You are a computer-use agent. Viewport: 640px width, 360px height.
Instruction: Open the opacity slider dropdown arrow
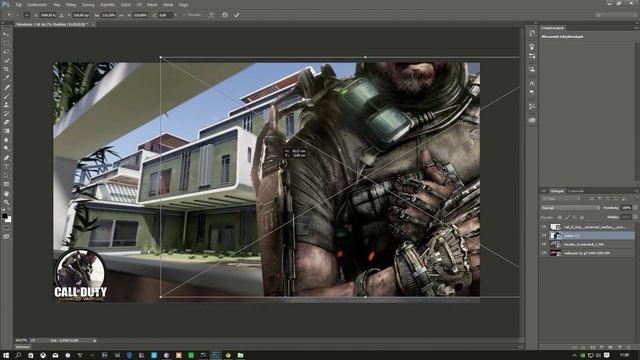click(636, 208)
